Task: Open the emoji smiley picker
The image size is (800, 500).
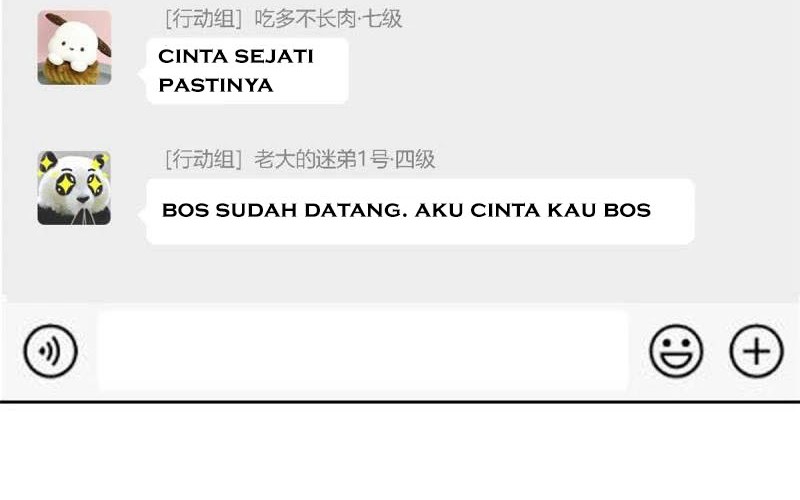Action: pyautogui.click(x=676, y=351)
